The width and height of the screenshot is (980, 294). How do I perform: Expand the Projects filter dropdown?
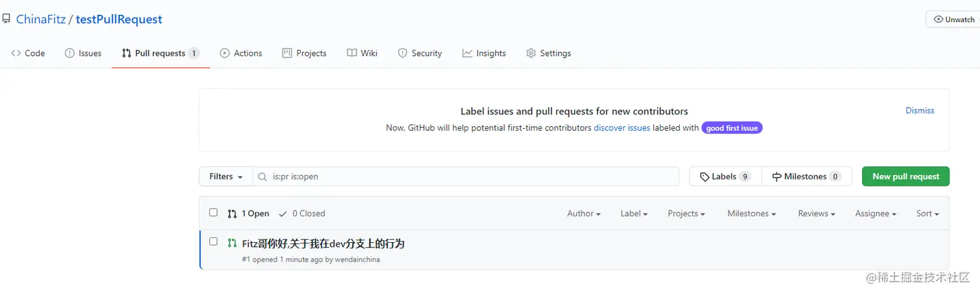point(686,213)
